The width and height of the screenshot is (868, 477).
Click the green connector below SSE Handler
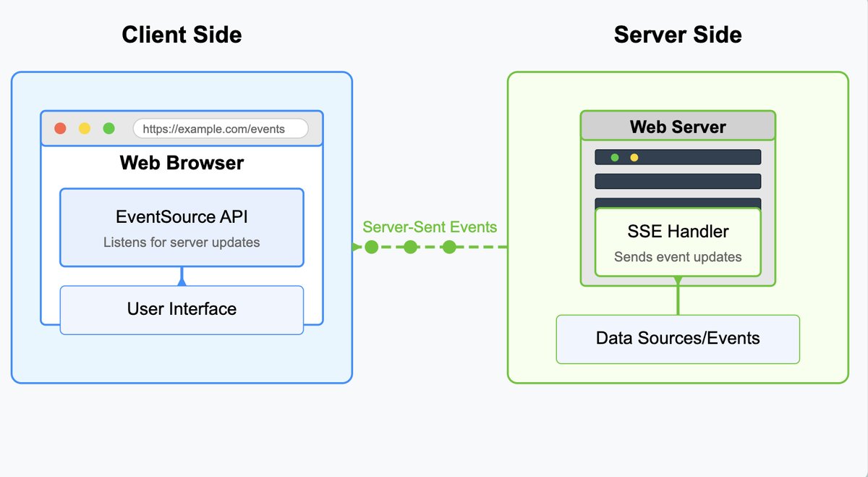678,296
